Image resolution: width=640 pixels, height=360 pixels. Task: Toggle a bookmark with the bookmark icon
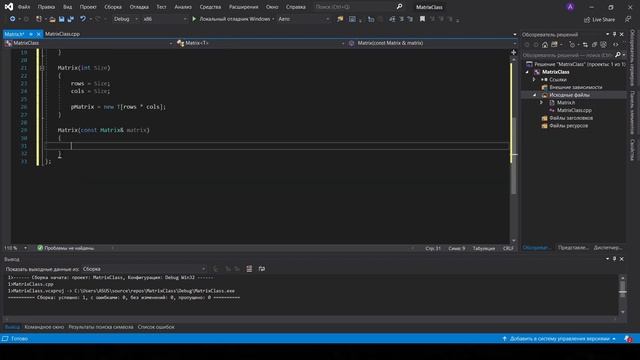tap(422, 19)
